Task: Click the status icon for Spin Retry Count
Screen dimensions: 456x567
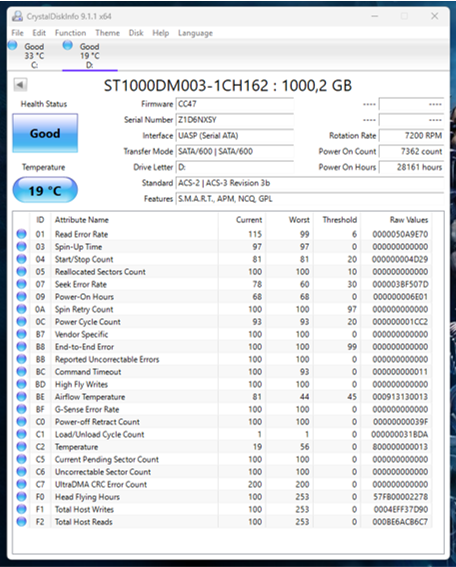Action: coord(22,309)
